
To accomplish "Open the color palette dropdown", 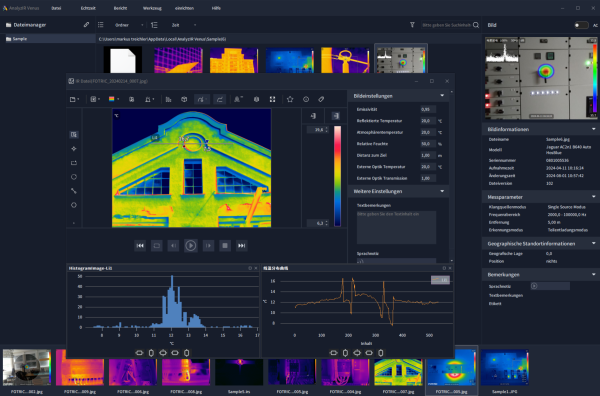I will (114, 99).
